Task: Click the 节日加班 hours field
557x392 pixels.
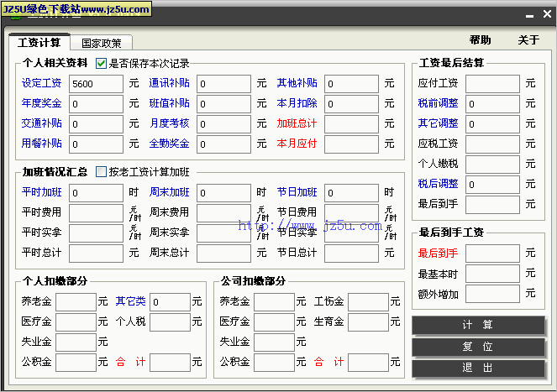Action: point(351,193)
